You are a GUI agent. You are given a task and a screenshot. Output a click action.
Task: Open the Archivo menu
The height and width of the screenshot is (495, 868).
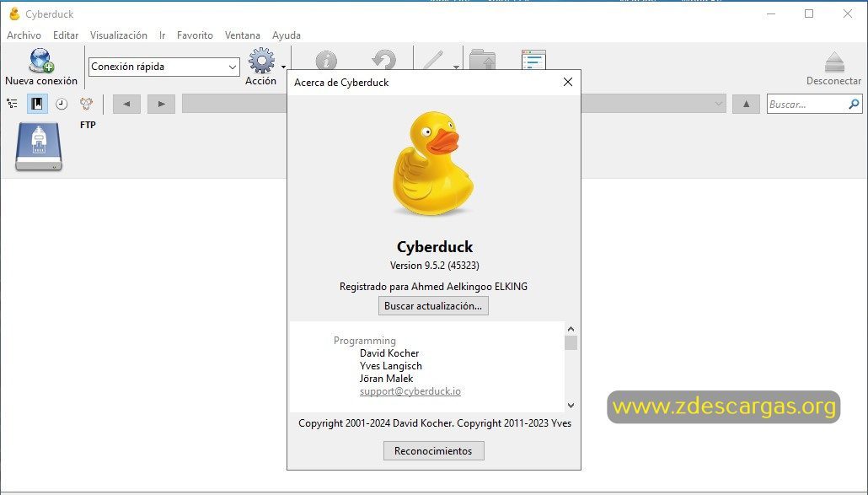(24, 35)
